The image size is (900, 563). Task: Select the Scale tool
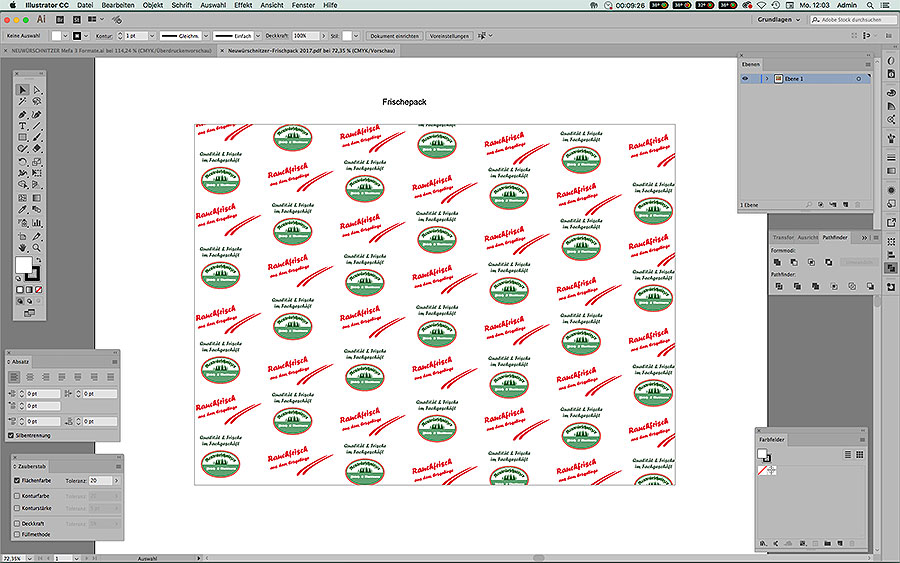click(x=37, y=162)
